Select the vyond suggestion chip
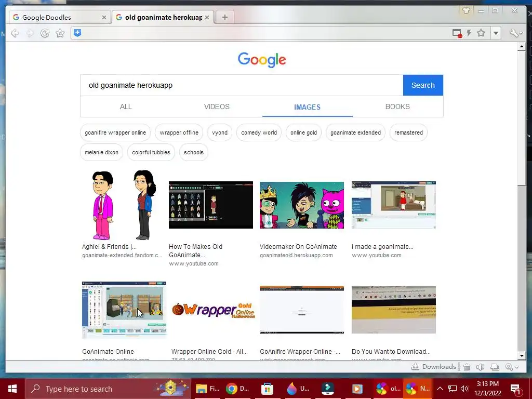This screenshot has width=532, height=399. (x=220, y=132)
